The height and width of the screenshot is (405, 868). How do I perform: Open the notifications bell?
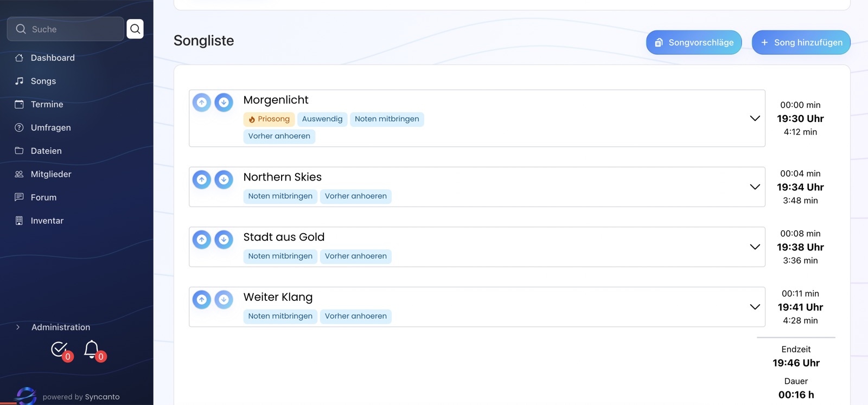click(x=92, y=349)
